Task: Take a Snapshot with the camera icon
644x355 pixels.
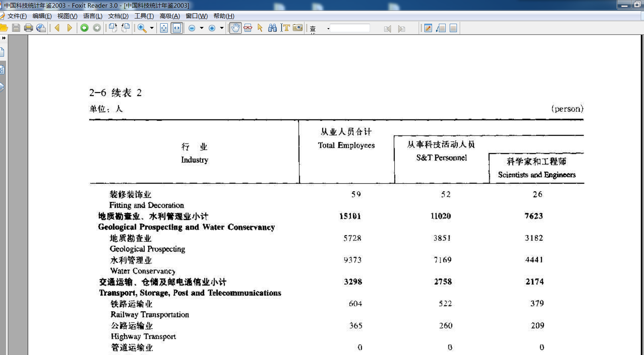Action: (x=298, y=28)
